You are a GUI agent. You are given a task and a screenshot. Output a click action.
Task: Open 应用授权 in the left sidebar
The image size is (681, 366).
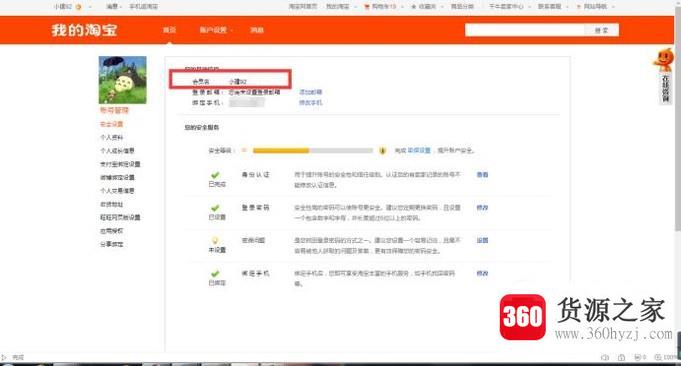tap(112, 231)
